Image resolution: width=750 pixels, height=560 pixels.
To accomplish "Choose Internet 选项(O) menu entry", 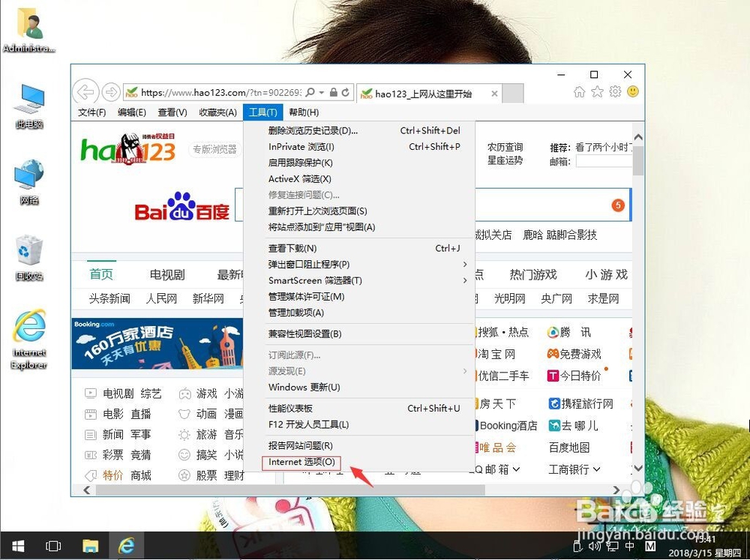I will click(x=360, y=462).
